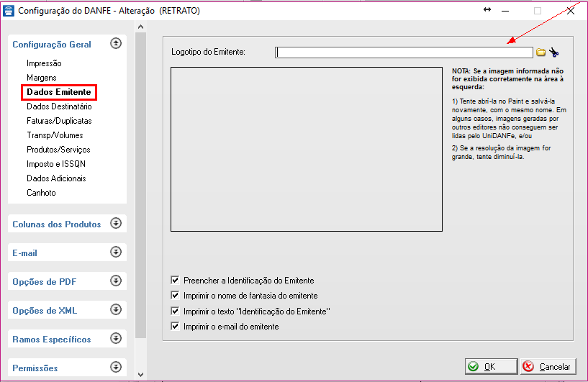Disable Imprimir o e-mail do emitente

click(x=175, y=327)
